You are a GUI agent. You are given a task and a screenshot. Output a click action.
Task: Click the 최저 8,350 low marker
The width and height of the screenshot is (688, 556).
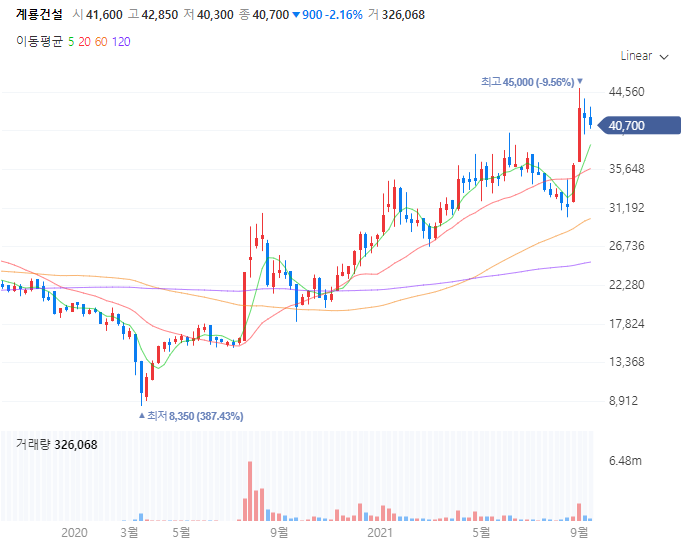[191, 416]
